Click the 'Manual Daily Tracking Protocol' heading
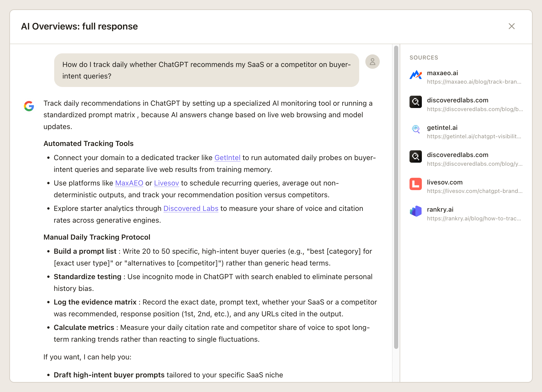542x392 pixels. coord(97,237)
